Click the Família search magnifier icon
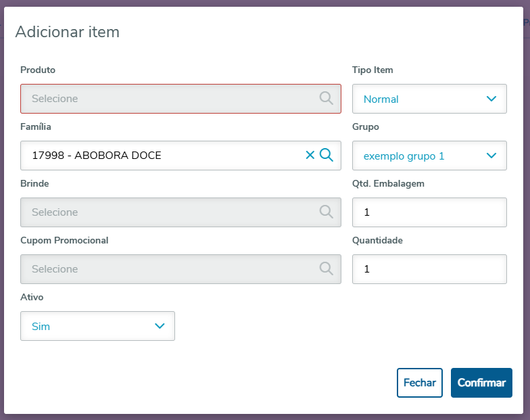This screenshot has height=420, width=530. (327, 156)
